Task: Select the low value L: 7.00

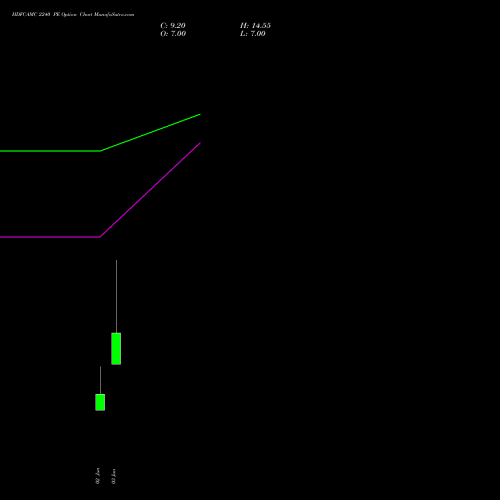Action: click(x=253, y=34)
